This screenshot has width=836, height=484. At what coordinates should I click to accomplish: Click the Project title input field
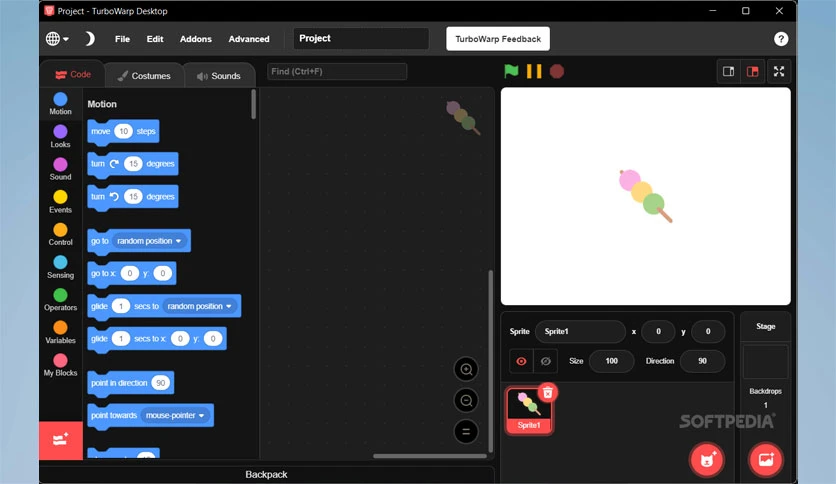[361, 38]
